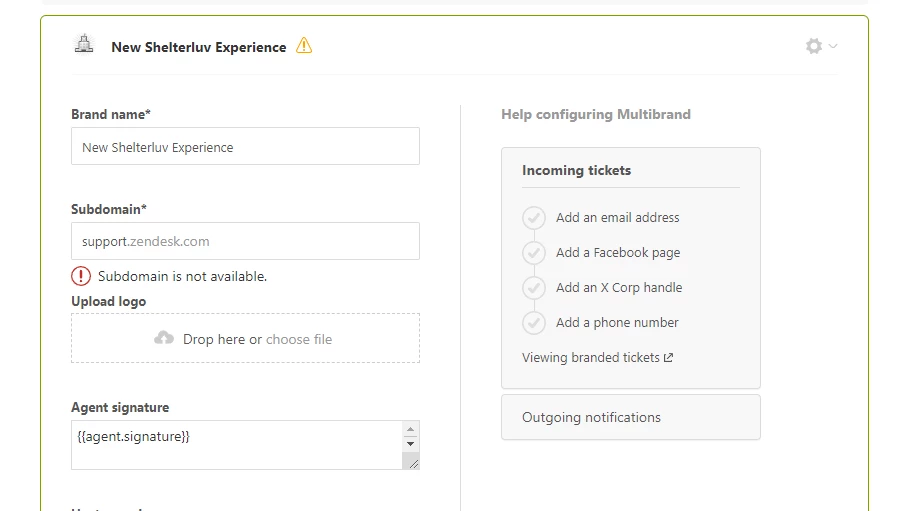
Task: Click the yellow warning triangle icon
Action: click(x=304, y=46)
